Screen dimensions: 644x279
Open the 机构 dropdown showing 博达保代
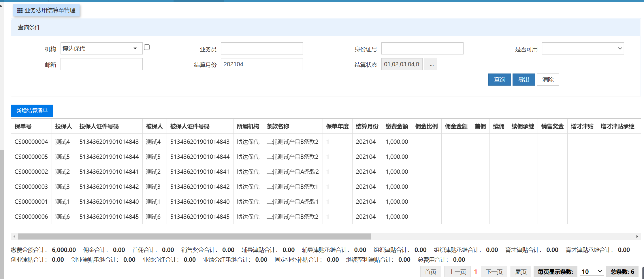coord(101,48)
